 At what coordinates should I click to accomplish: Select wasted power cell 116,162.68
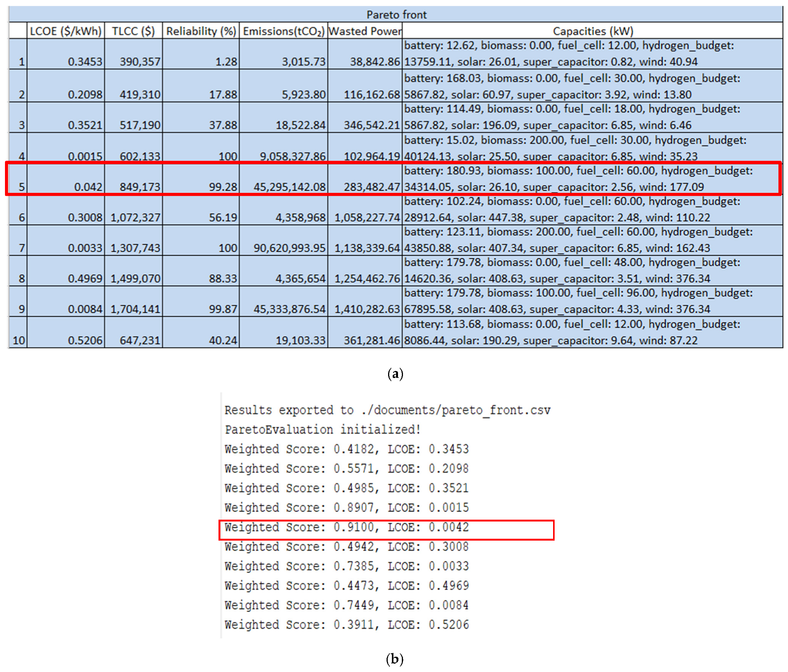365,86
